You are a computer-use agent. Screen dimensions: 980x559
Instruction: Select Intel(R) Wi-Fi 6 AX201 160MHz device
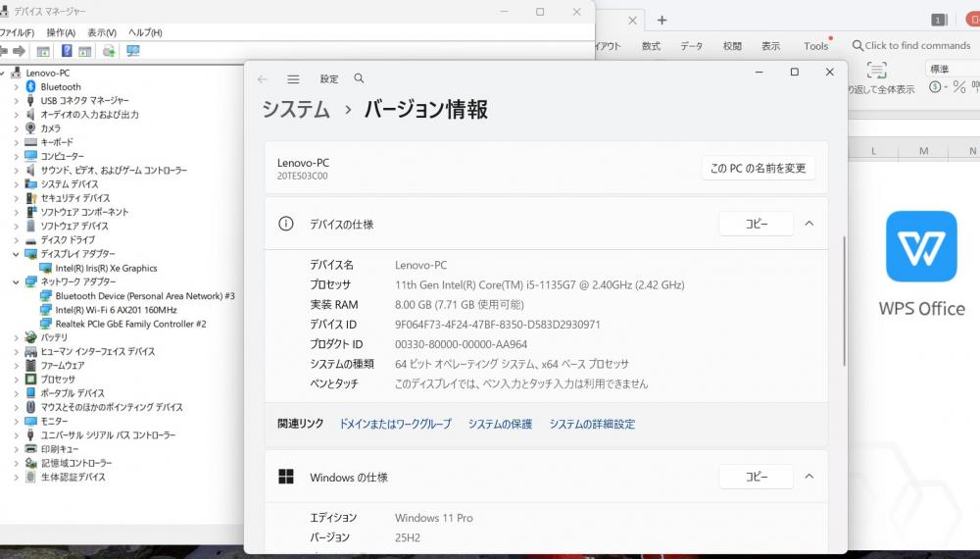[109, 309]
